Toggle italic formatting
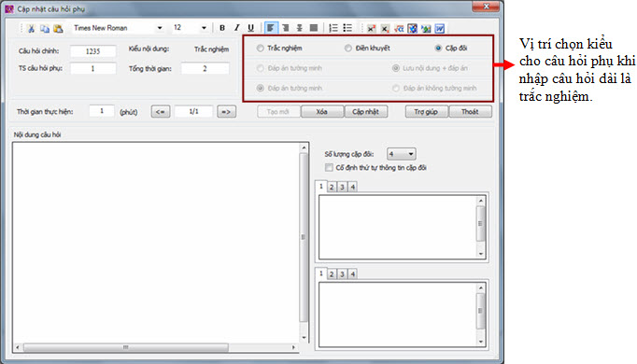Screen dimensions: 637x364 [236, 28]
